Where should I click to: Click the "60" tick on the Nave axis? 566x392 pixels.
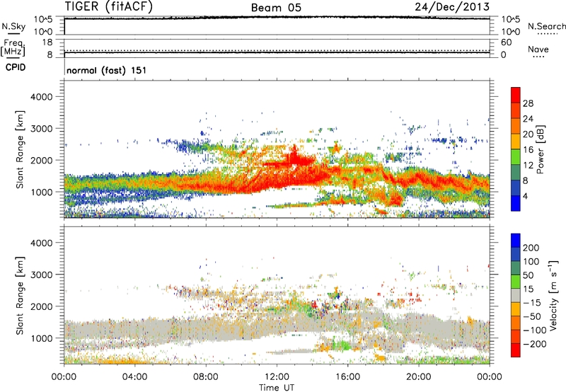pyautogui.click(x=506, y=42)
